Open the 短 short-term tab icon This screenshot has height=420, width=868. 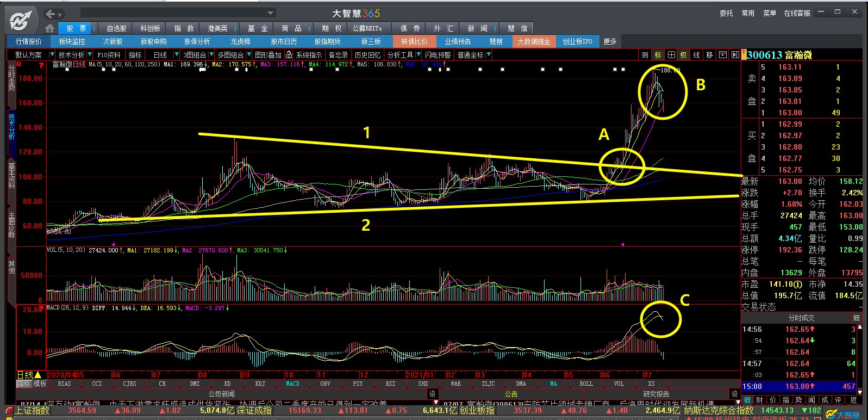point(853,400)
